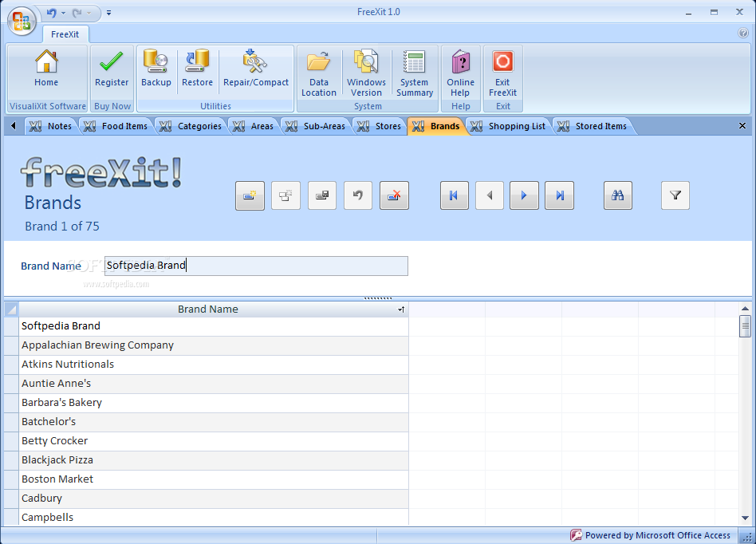Select the Brands tab
Viewport: 756px width, 544px height.
[x=436, y=126]
